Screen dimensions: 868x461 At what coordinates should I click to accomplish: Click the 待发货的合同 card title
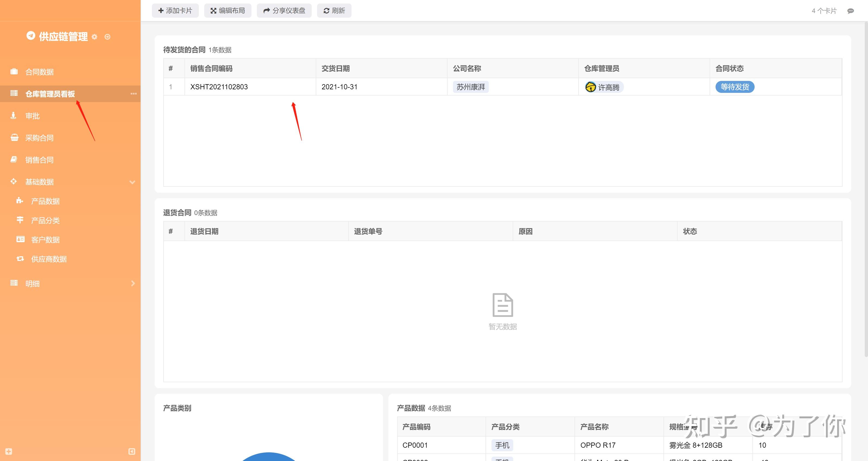click(184, 50)
